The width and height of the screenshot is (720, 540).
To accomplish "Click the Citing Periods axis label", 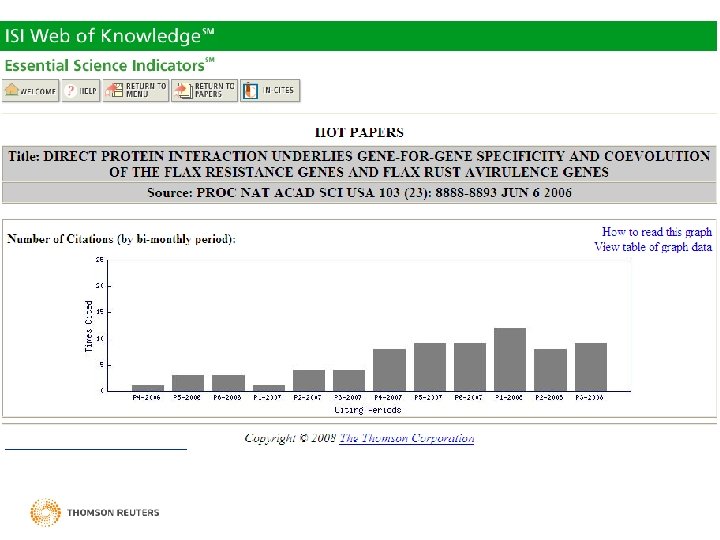I will (x=368, y=410).
